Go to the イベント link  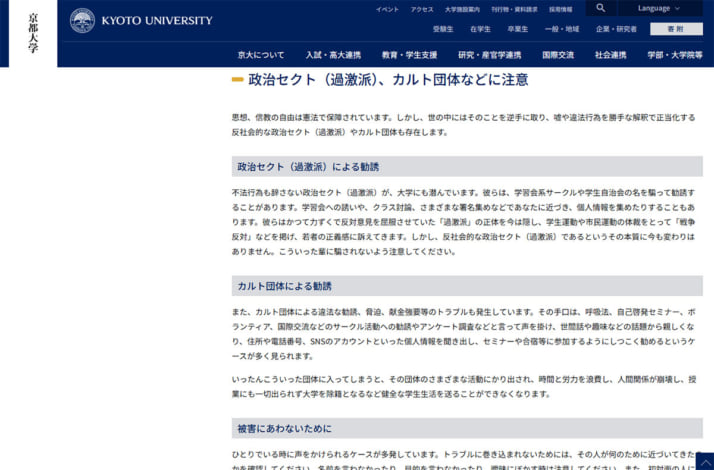387,10
